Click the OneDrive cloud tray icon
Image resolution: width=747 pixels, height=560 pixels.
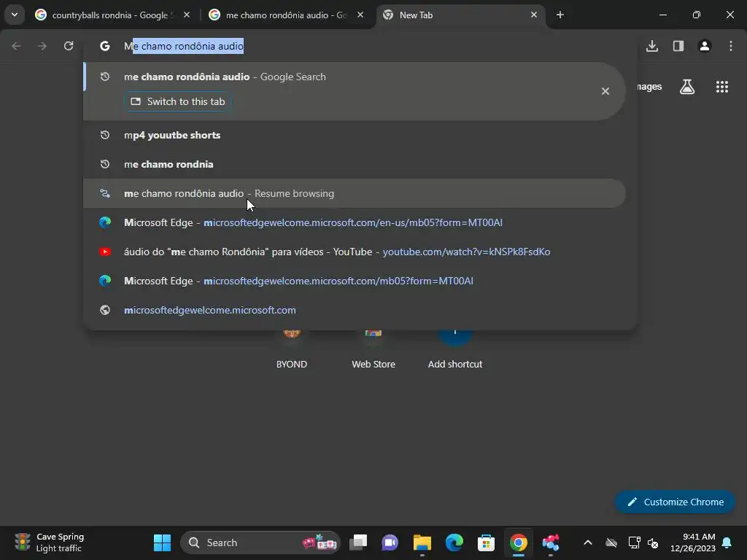pos(611,542)
